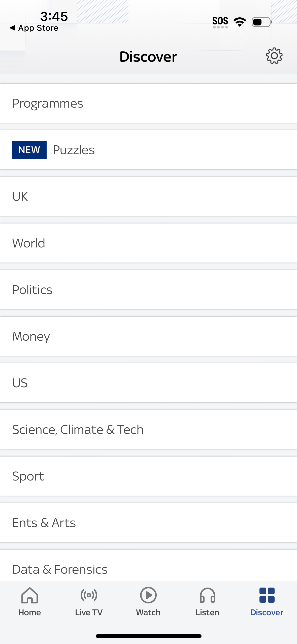This screenshot has height=644, width=297.
Task: Open Science, Climate & Tech
Action: pyautogui.click(x=149, y=429)
